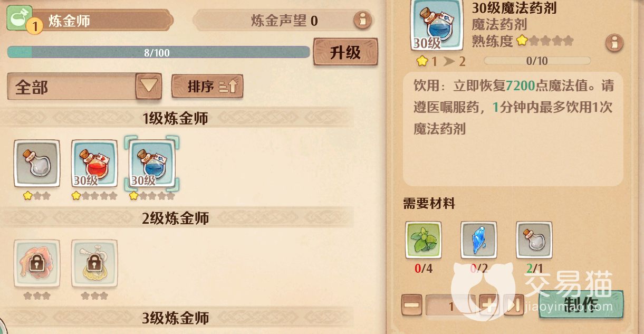The width and height of the screenshot is (644, 334).
Task: Select the empty glass bottle recipe
Action: coord(37,163)
